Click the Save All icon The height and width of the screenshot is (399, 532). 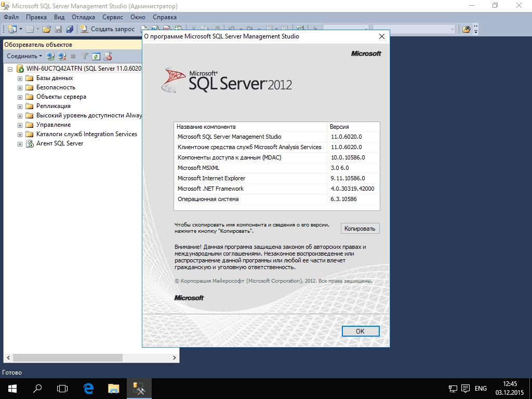point(70,29)
